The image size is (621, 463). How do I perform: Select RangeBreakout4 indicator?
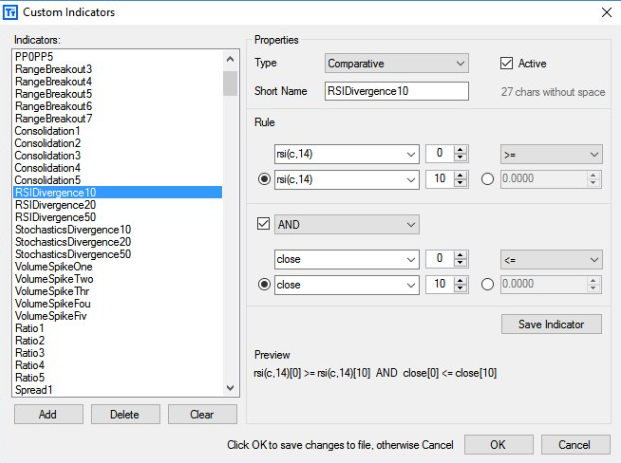click(x=117, y=82)
